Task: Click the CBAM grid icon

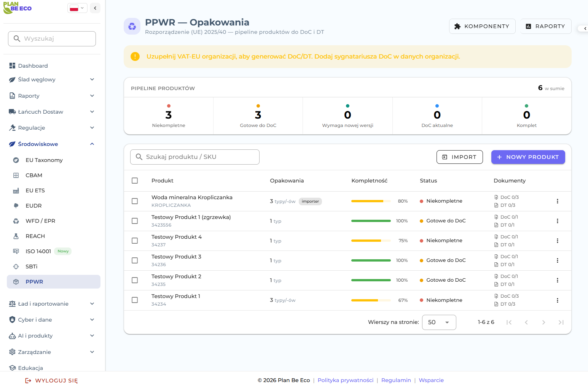Action: click(x=16, y=175)
